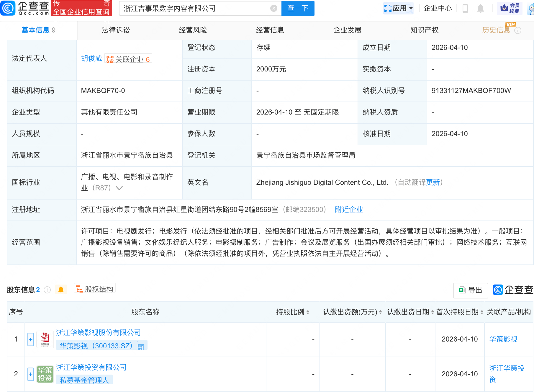
Task: Click info icon beside 股东信息 heading
Action: coord(47,290)
